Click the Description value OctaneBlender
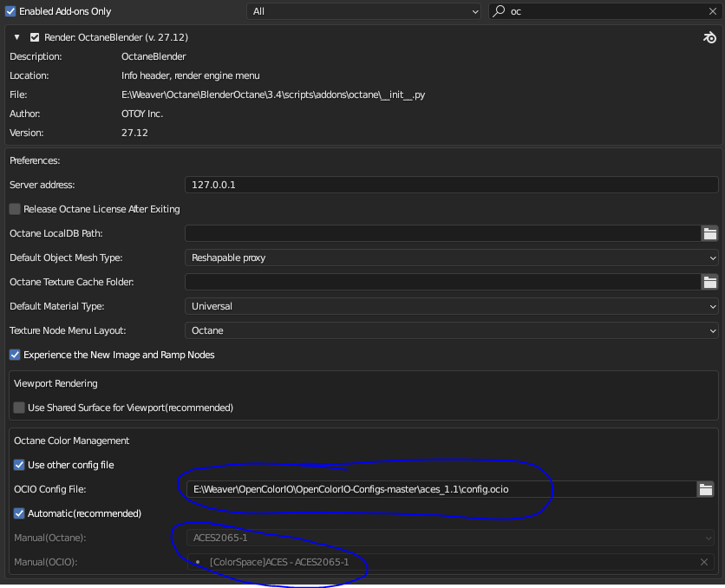 tap(153, 56)
